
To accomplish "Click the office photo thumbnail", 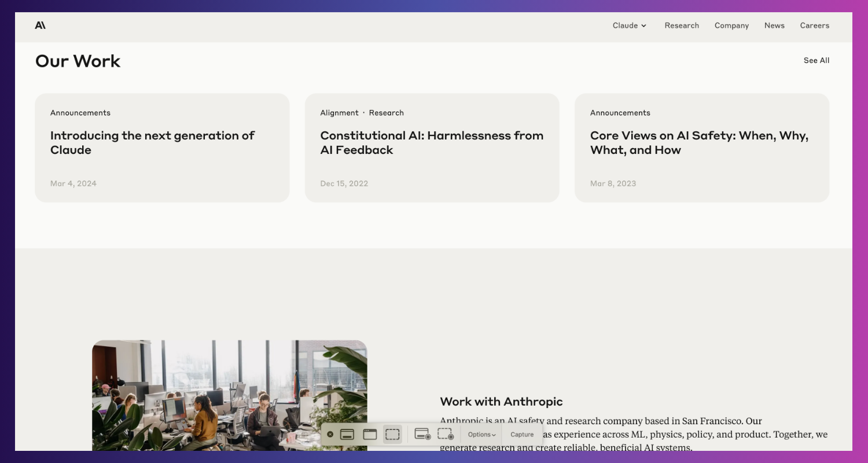I will 230,395.
